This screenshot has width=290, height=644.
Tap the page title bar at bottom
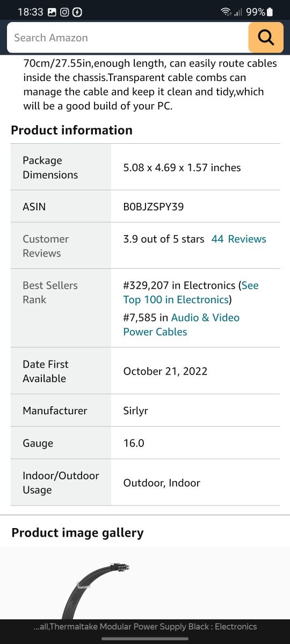(x=145, y=626)
